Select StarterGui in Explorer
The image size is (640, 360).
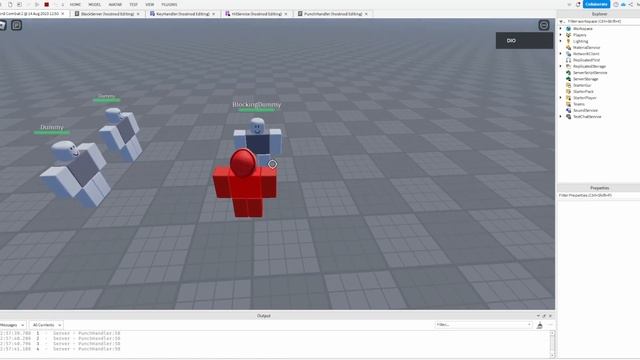[582, 85]
